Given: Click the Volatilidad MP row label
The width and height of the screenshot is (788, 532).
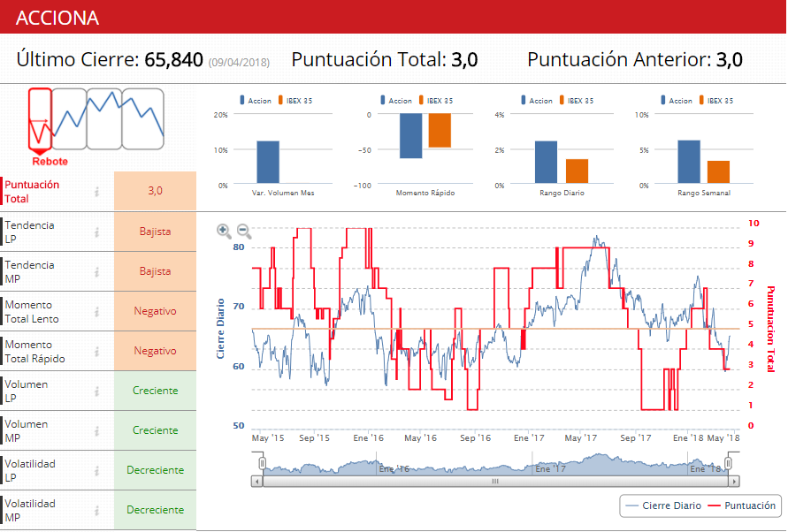Looking at the screenshot, I should click(30, 510).
